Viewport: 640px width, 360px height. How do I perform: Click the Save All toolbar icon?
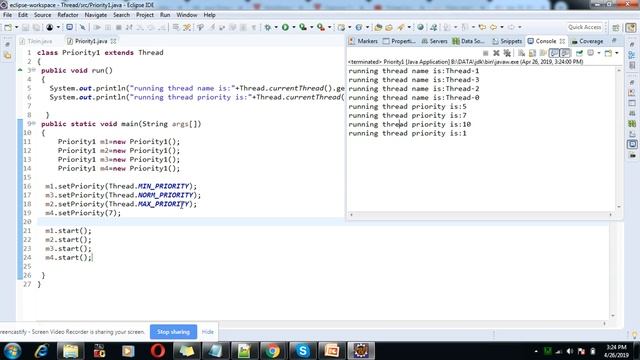pyautogui.click(x=36, y=27)
